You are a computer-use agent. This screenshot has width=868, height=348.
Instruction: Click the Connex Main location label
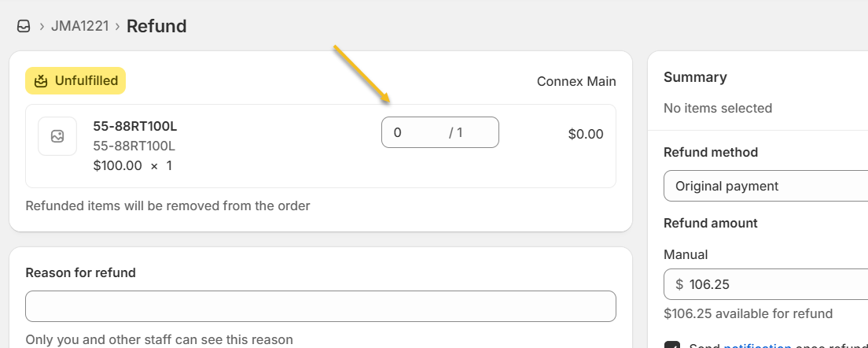[x=576, y=81]
